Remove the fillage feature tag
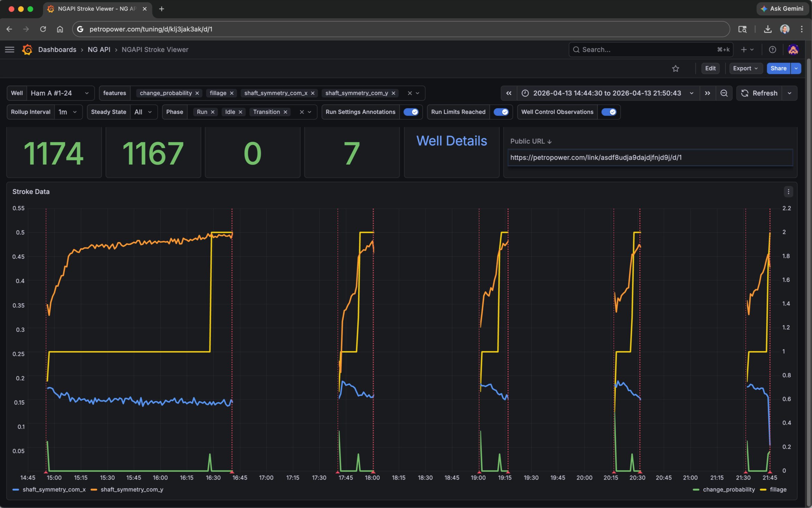Screen dimensions: 812x508 [x=232, y=93]
